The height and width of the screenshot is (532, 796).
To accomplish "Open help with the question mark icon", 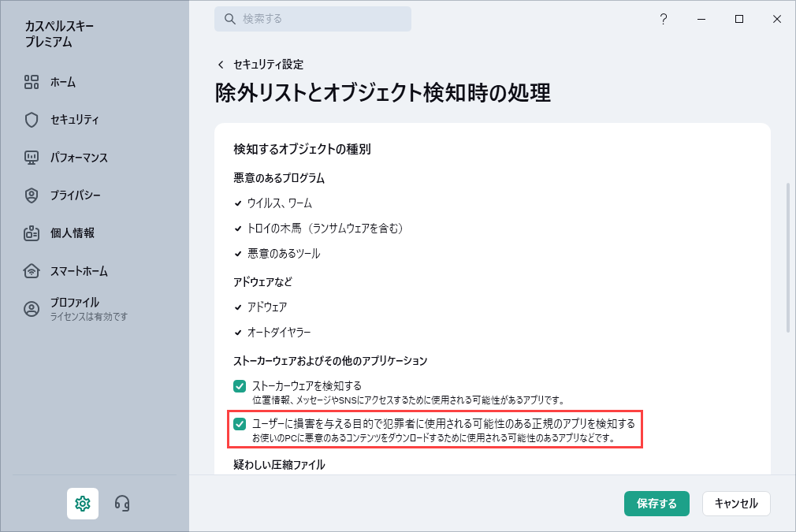I will click(x=663, y=19).
